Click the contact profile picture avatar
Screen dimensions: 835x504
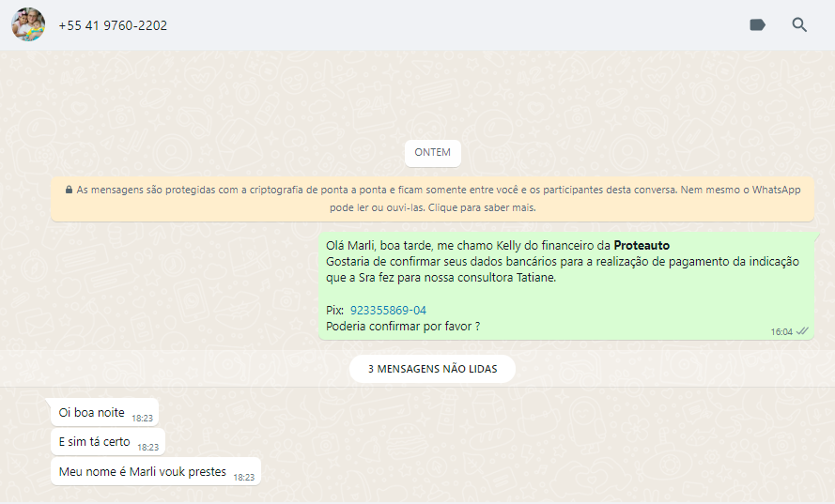[x=28, y=24]
